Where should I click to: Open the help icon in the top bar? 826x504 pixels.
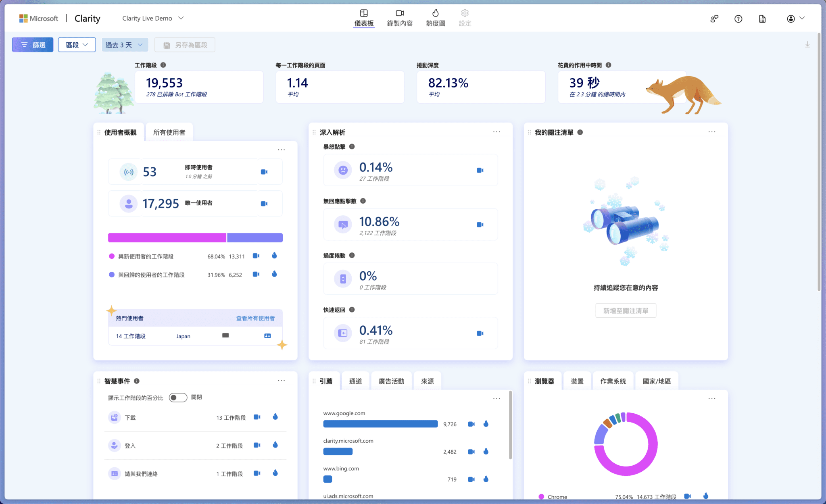pos(738,19)
